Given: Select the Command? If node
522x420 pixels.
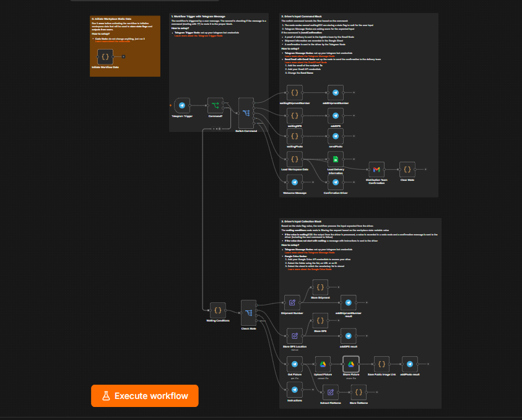Looking at the screenshot, I should [x=215, y=105].
